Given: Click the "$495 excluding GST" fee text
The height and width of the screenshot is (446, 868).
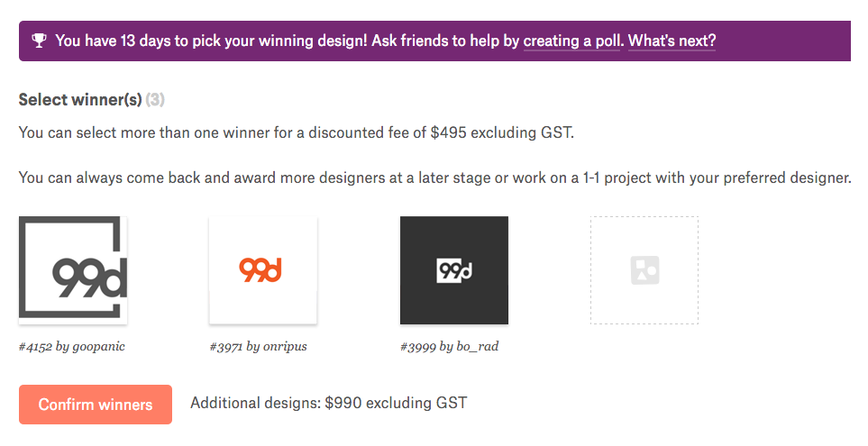Looking at the screenshot, I should 501,133.
